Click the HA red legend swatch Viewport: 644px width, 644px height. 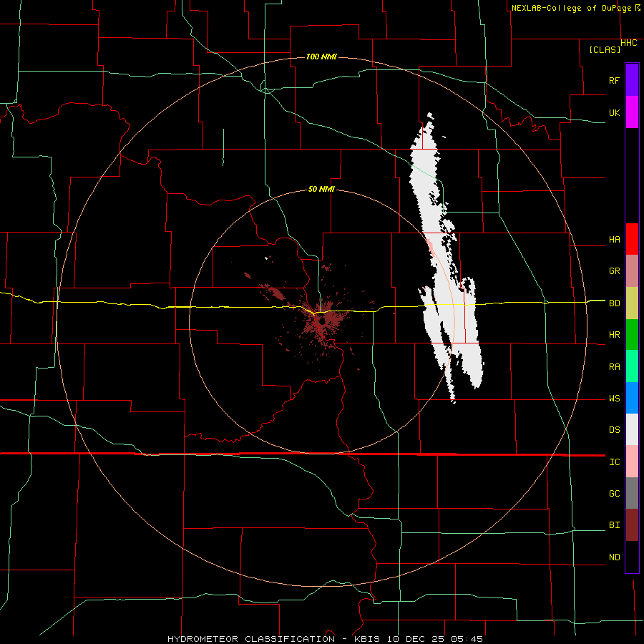pyautogui.click(x=632, y=239)
